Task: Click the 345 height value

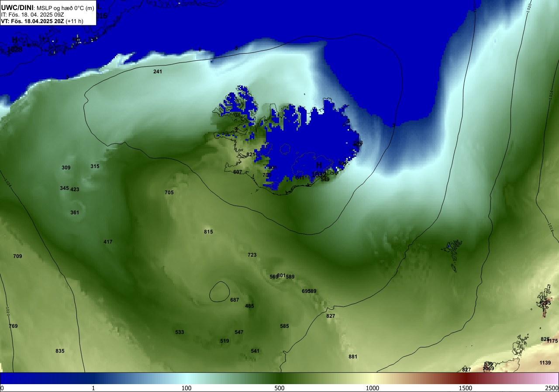Action: point(64,188)
